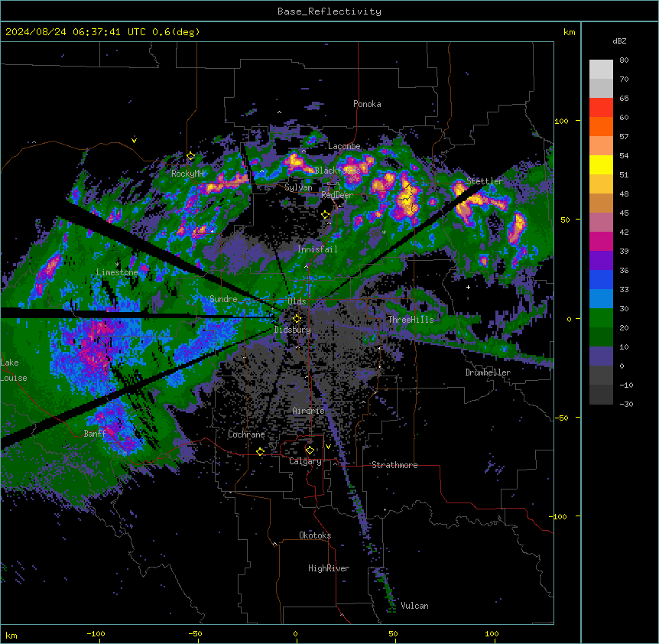The height and width of the screenshot is (644, 659).
Task: Click the Ponoka city label
Action: click(367, 104)
